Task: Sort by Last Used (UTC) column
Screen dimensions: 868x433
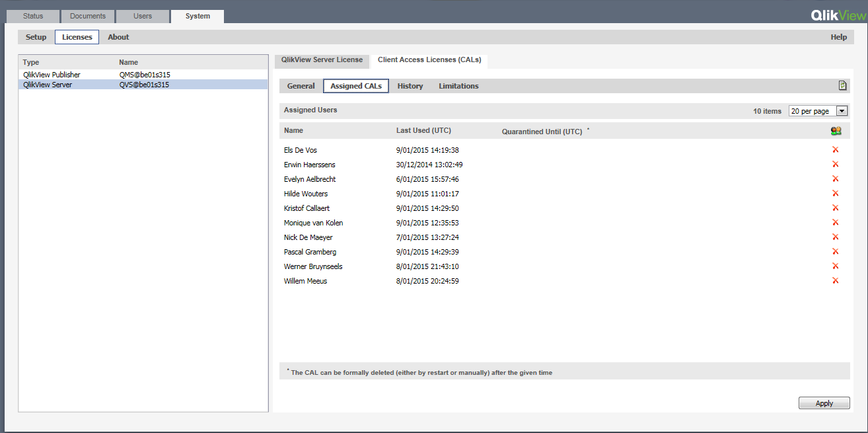Action: tap(423, 130)
